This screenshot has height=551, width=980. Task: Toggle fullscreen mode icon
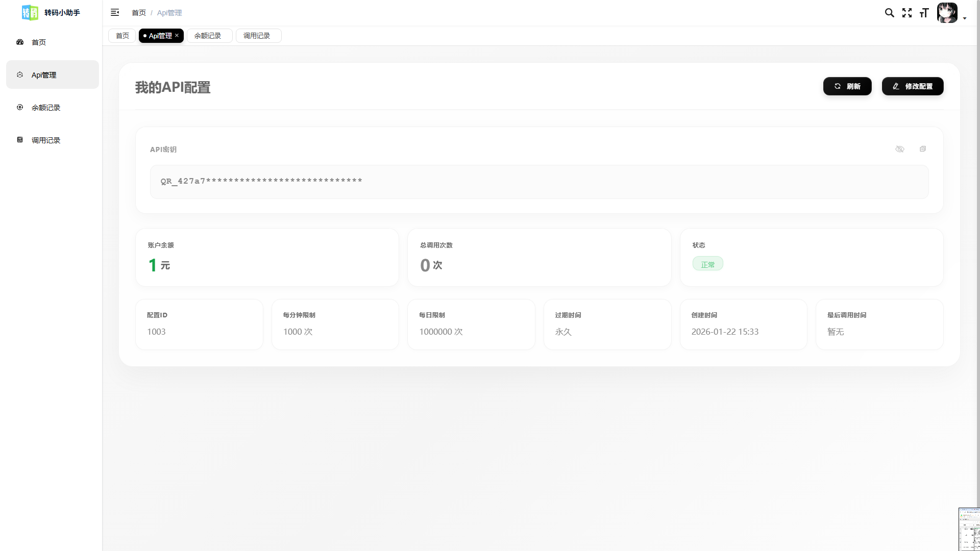coord(906,13)
